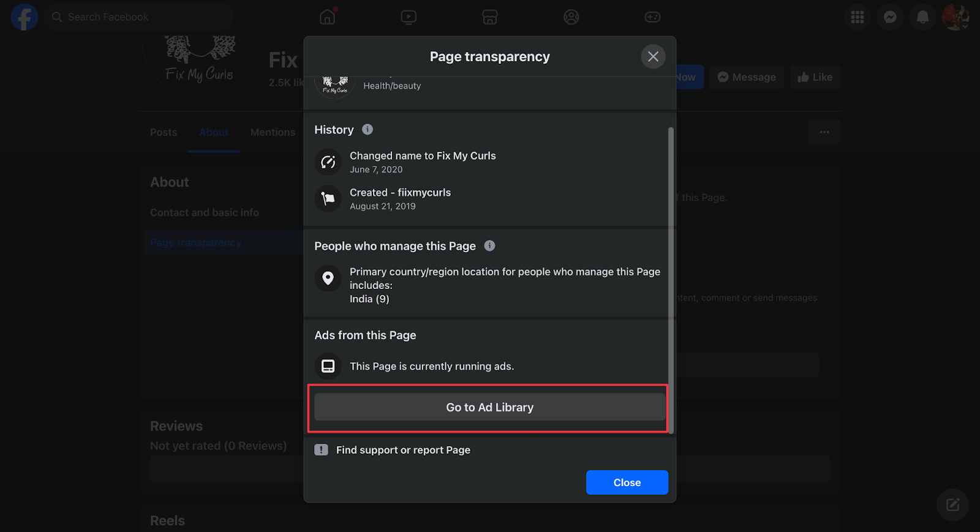The width and height of the screenshot is (980, 532).
Task: Click the info icon next to History
Action: 367,129
